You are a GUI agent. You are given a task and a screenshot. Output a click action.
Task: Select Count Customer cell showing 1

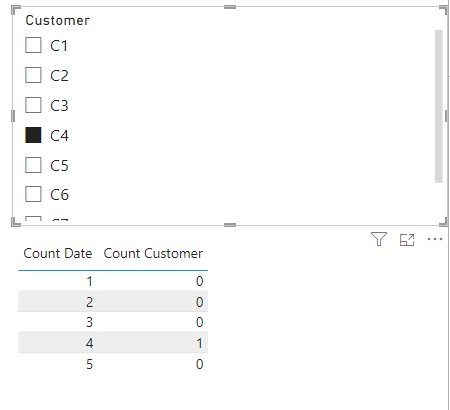153,343
